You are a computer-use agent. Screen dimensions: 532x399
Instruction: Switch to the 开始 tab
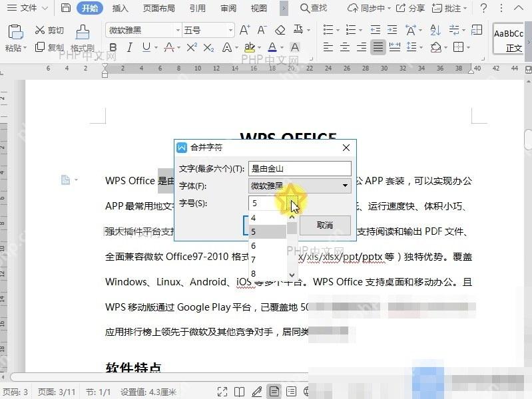pyautogui.click(x=90, y=8)
